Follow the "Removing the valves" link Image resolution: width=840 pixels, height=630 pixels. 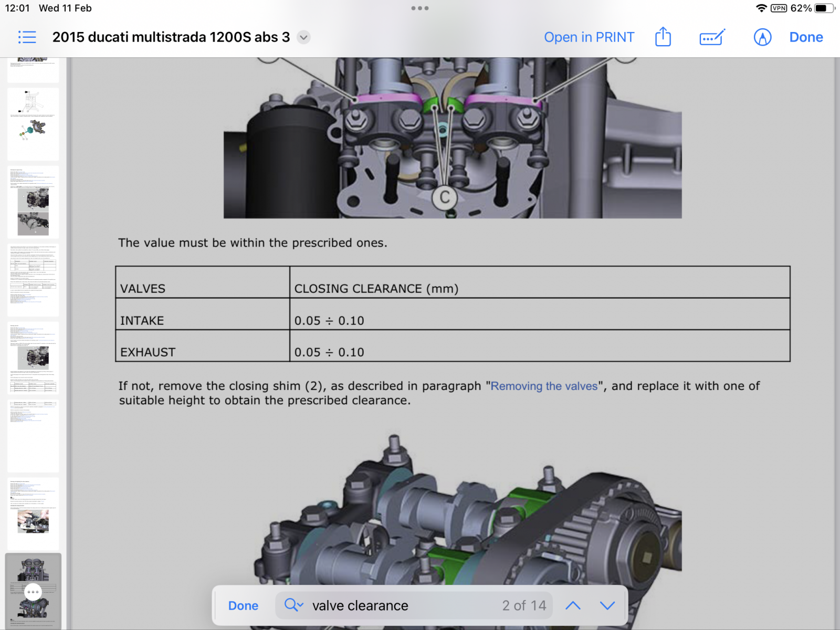[544, 386]
